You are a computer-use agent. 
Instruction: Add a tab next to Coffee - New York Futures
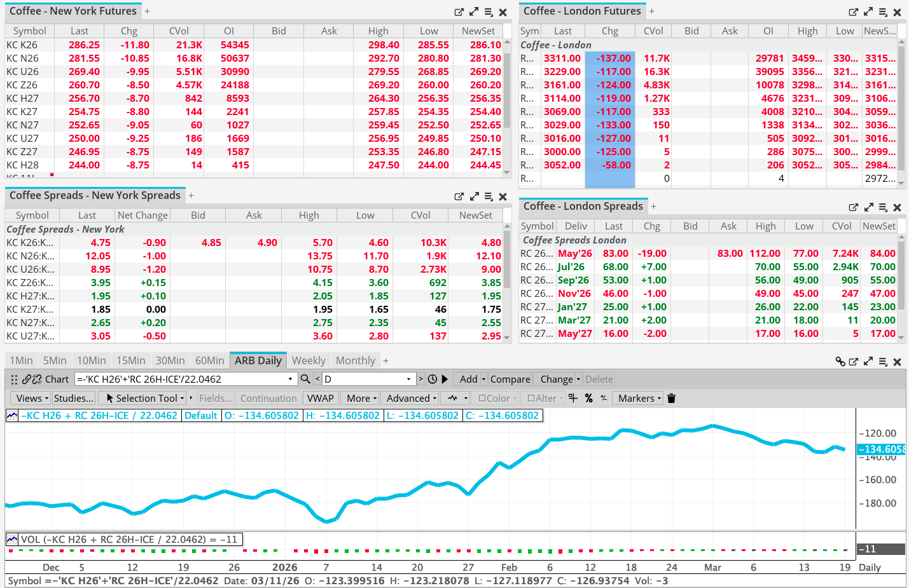[147, 11]
